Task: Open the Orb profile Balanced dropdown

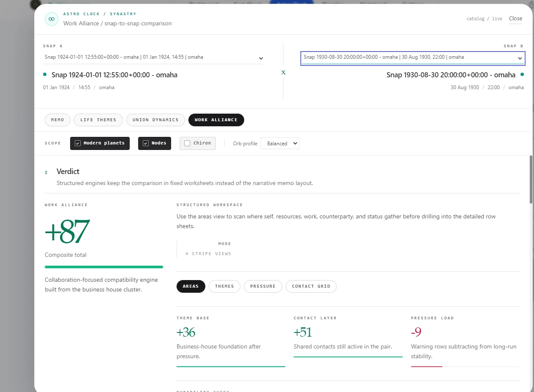Action: click(x=280, y=144)
